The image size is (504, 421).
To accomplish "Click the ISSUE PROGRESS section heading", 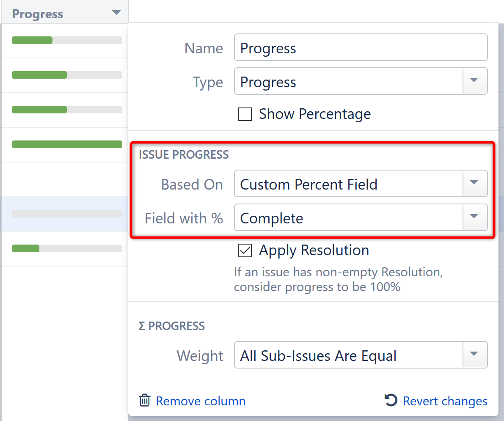I will [184, 154].
